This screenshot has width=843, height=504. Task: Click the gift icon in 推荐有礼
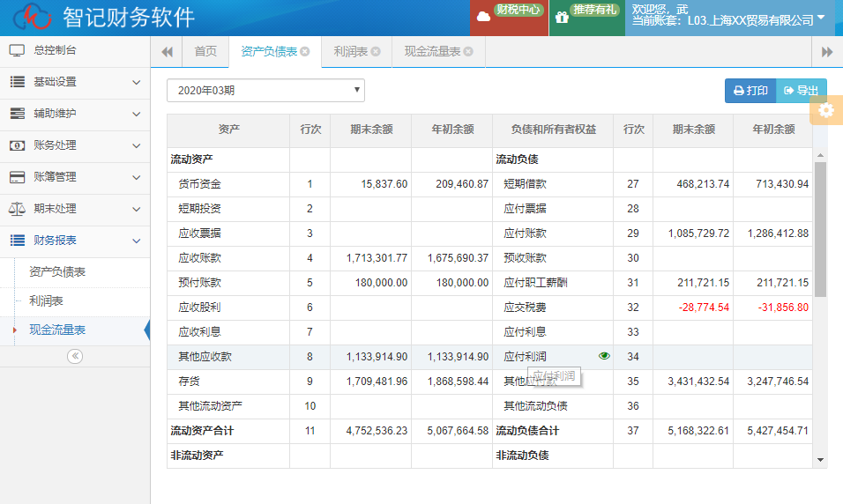[x=562, y=18]
